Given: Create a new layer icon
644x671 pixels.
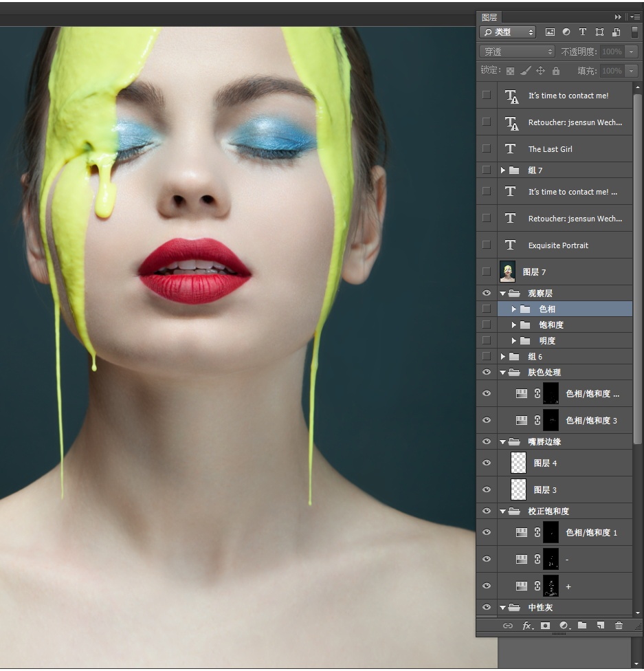Looking at the screenshot, I should pos(600,626).
